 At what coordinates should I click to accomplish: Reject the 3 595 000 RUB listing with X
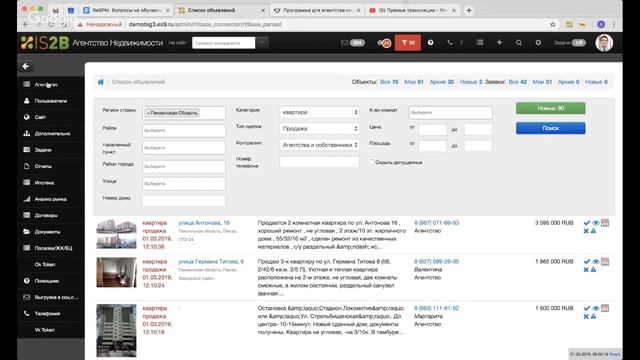point(586,231)
